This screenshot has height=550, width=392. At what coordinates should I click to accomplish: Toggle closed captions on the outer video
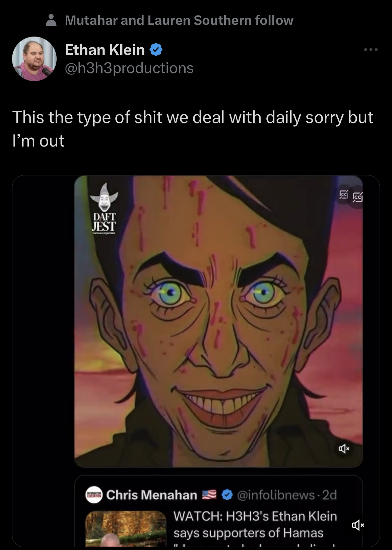pos(357,197)
